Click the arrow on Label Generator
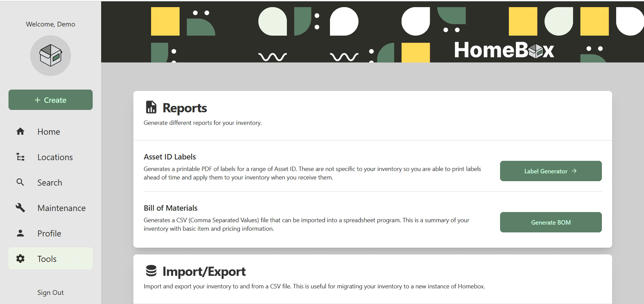 click(574, 171)
